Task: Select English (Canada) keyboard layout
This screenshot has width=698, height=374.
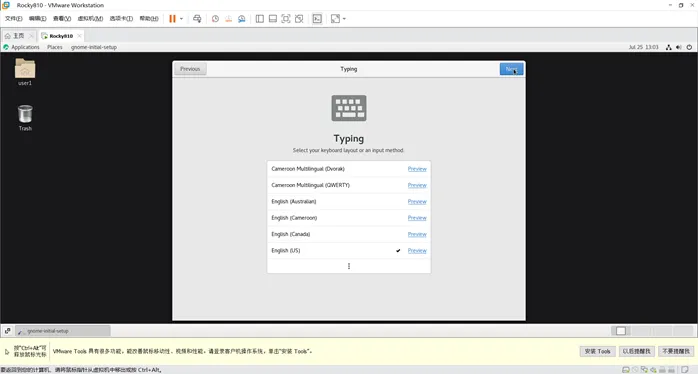Action: tap(349, 234)
